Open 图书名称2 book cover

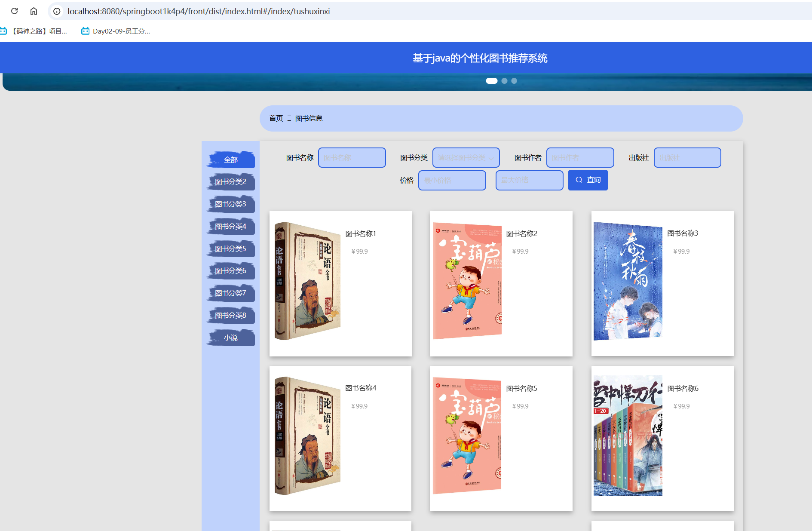pos(467,281)
